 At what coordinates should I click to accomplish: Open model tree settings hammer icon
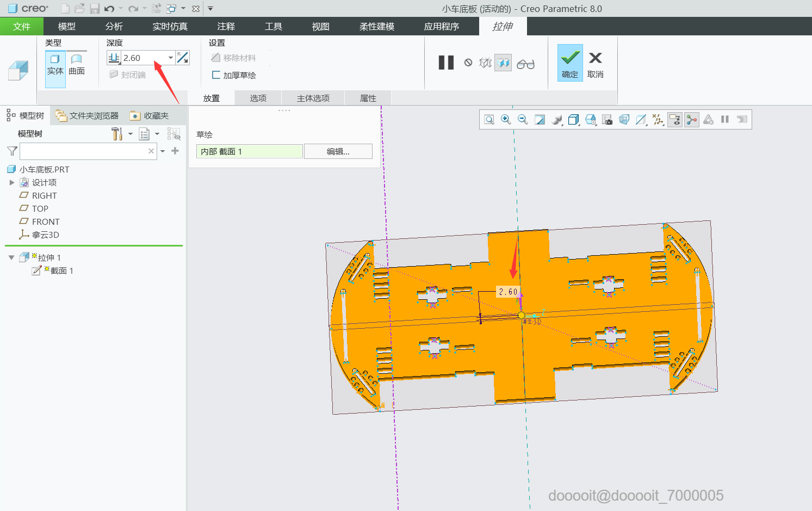coord(116,134)
